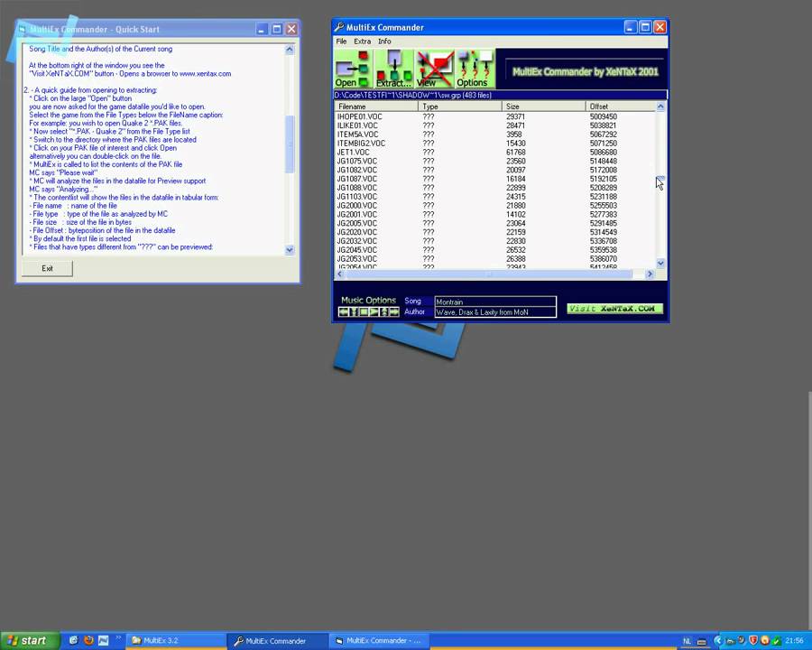Select JG2032.VOC file row

click(494, 240)
